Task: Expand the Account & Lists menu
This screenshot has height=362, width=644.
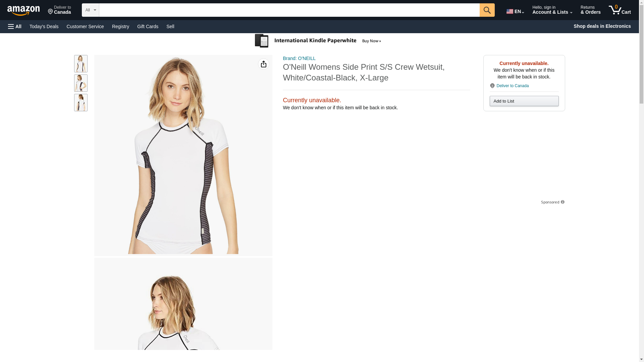Action: tap(552, 10)
